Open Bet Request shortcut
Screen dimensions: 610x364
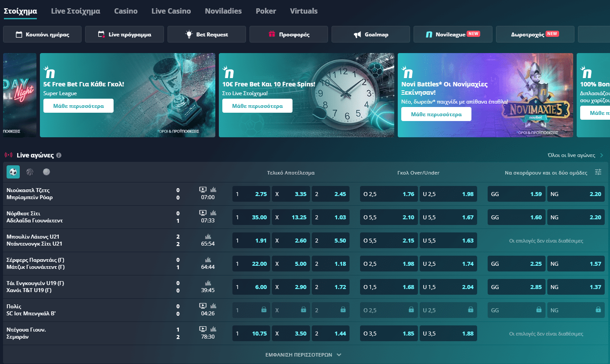tap(207, 34)
